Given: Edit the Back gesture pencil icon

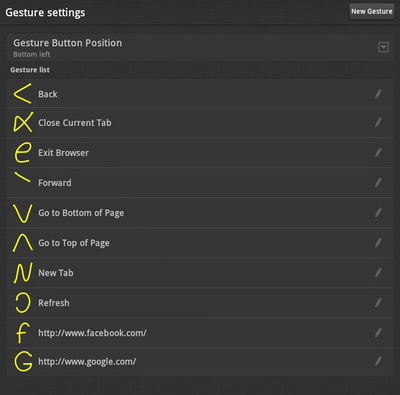Looking at the screenshot, I should tap(378, 94).
